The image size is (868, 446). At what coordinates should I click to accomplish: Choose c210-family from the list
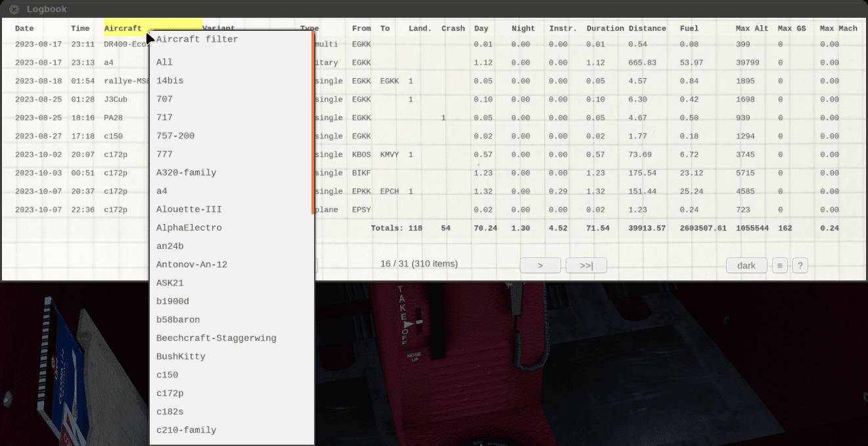pos(231,430)
